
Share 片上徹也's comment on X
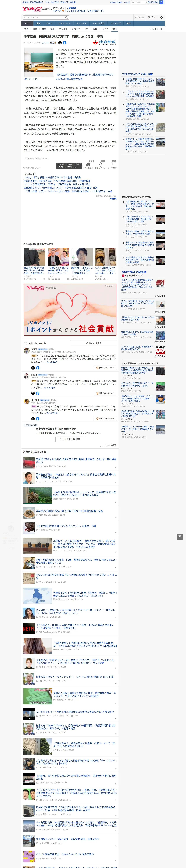click(x=33, y=419)
